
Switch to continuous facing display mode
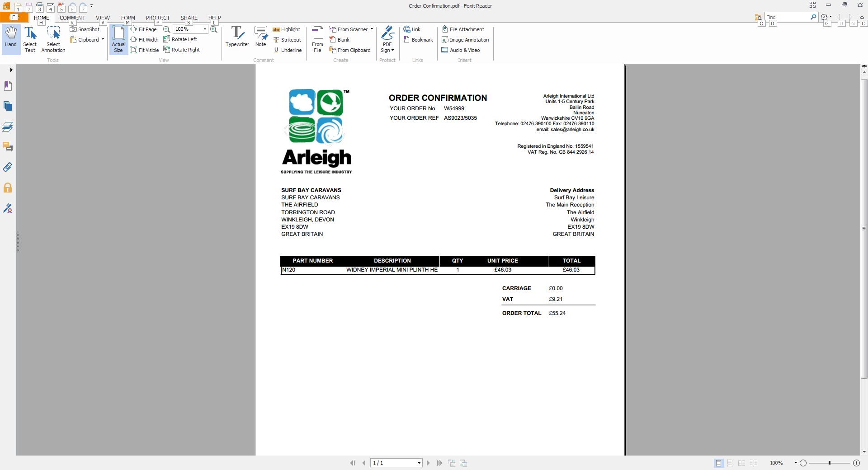point(754,463)
